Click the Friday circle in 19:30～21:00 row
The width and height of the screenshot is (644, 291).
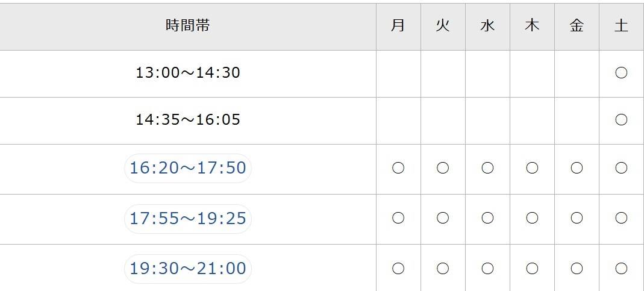coord(577,268)
